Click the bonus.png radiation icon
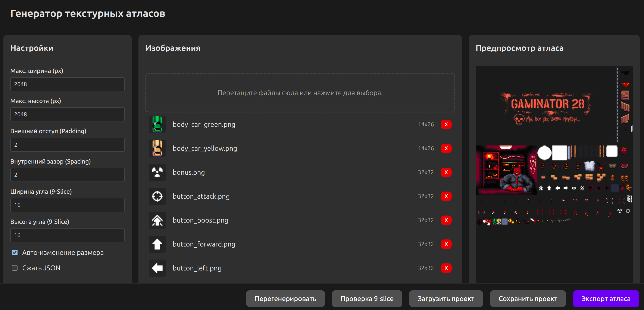Image resolution: width=644 pixels, height=310 pixels. (x=157, y=172)
